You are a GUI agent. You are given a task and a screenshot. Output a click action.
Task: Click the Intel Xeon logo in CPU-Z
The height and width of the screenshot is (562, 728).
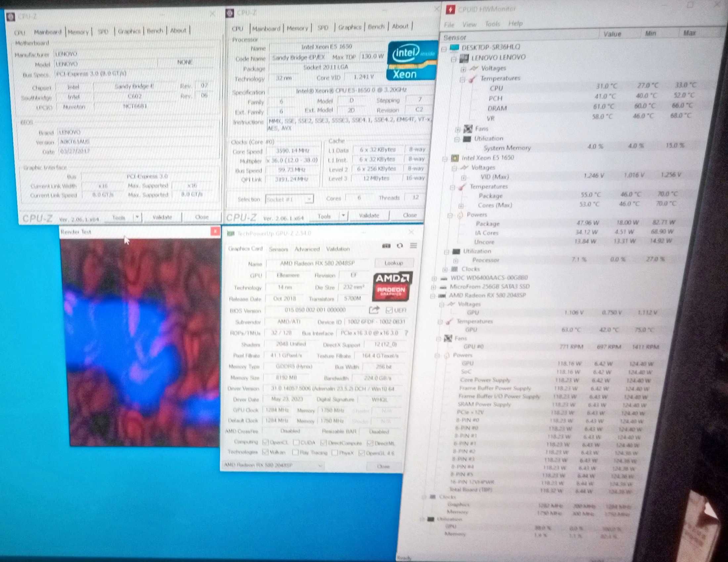point(412,61)
